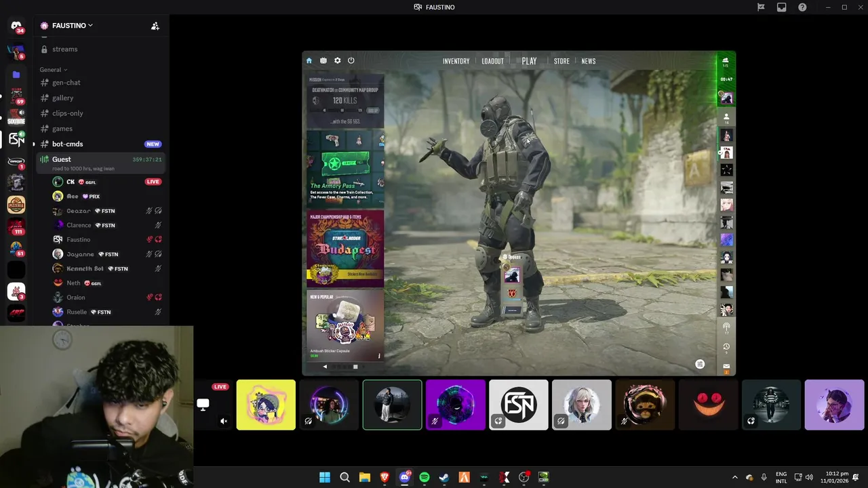
Task: Click the left arrow under CS2 store carousel
Action: click(x=325, y=367)
